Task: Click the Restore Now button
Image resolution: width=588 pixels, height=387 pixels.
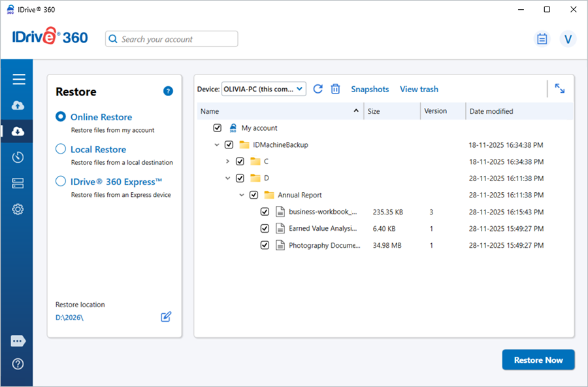Action: point(538,360)
